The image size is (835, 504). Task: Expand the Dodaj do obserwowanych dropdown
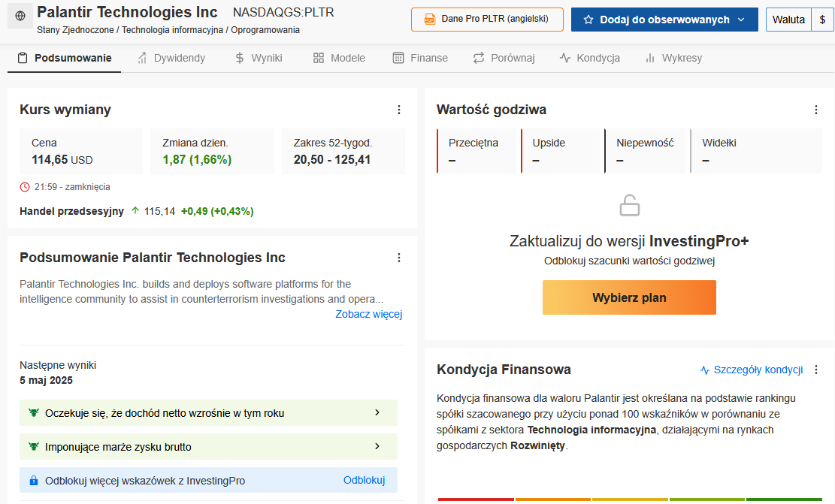[741, 20]
